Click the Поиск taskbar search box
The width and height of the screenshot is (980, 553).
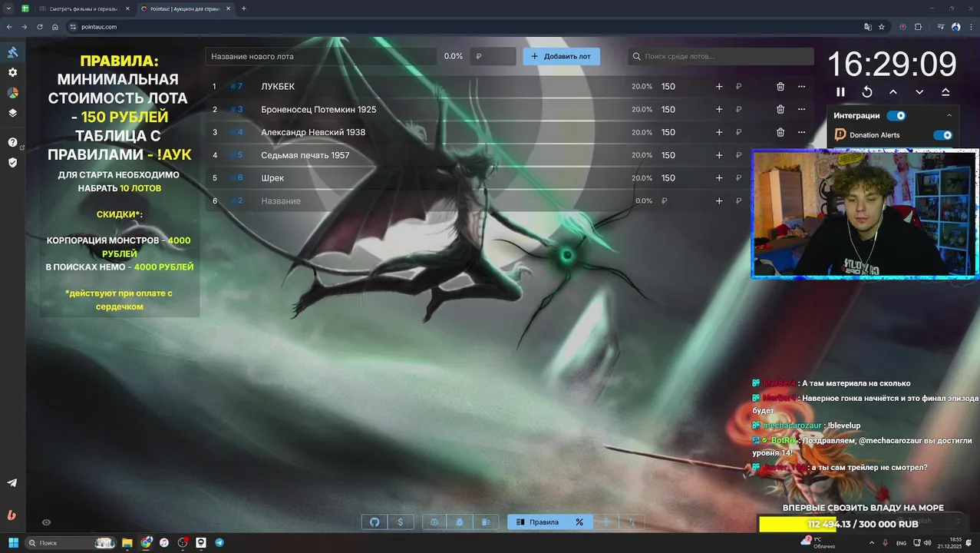tap(71, 543)
